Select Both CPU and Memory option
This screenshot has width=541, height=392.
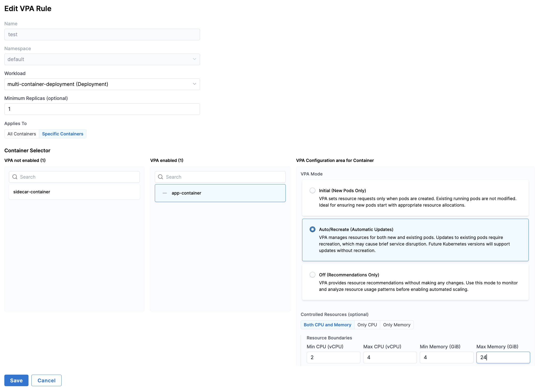(327, 325)
